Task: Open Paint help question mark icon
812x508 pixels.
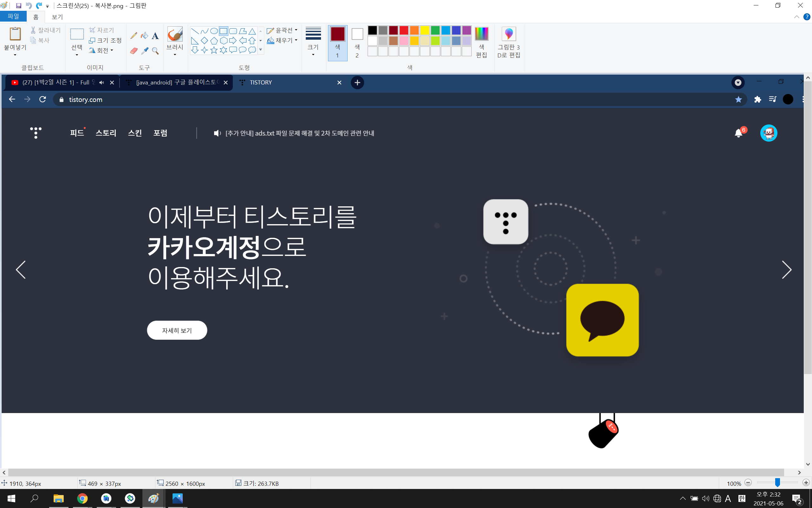Action: coord(807,17)
